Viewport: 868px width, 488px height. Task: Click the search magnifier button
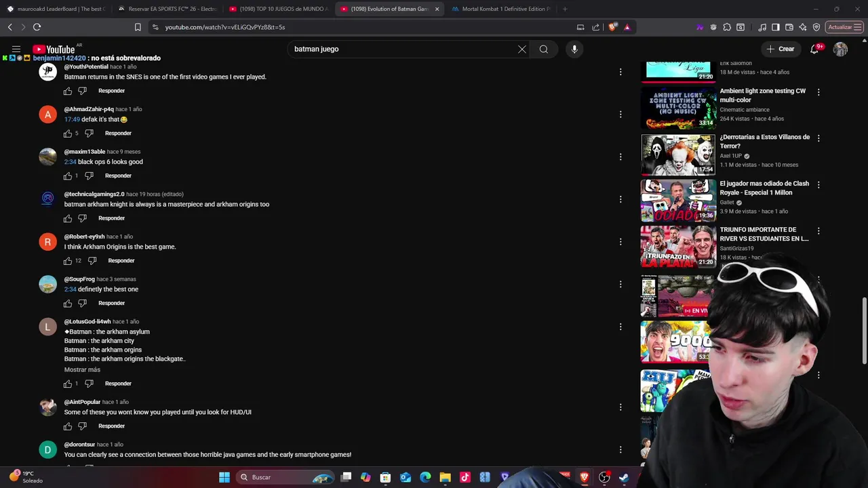[544, 49]
